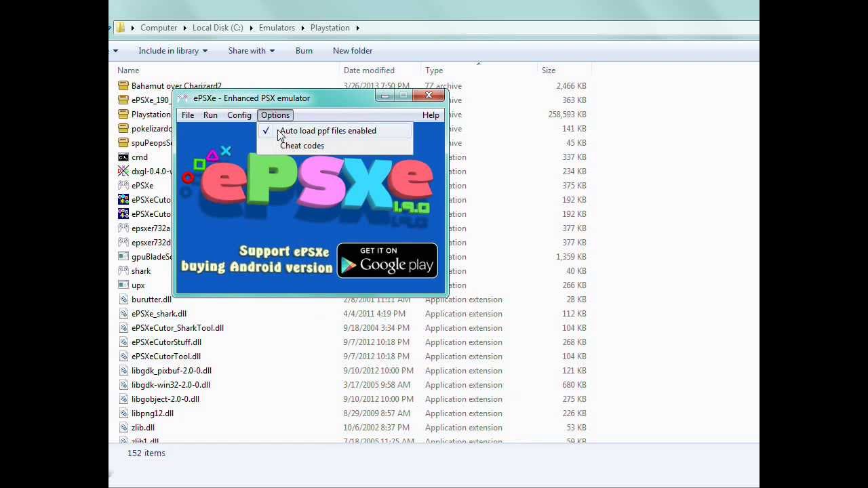
Task: Click Burn in the Explorer toolbar
Action: coord(304,51)
